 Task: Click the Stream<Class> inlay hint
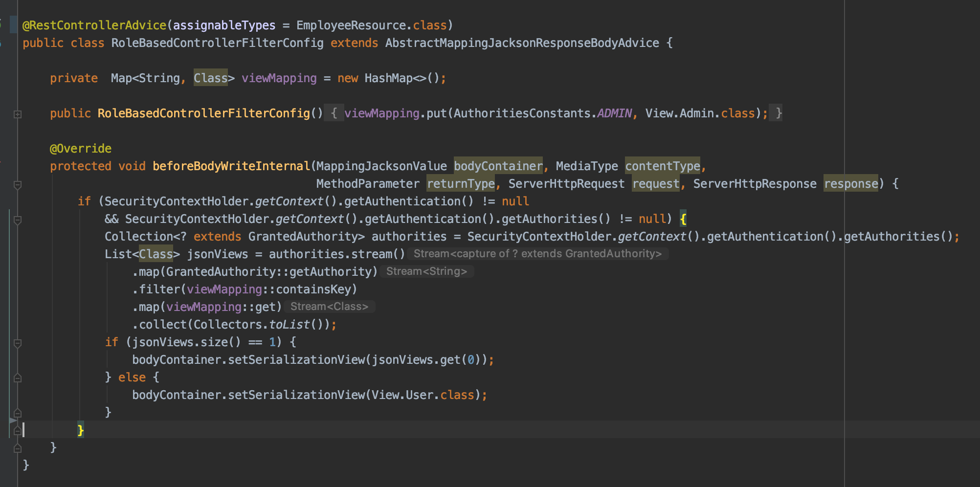[329, 307]
